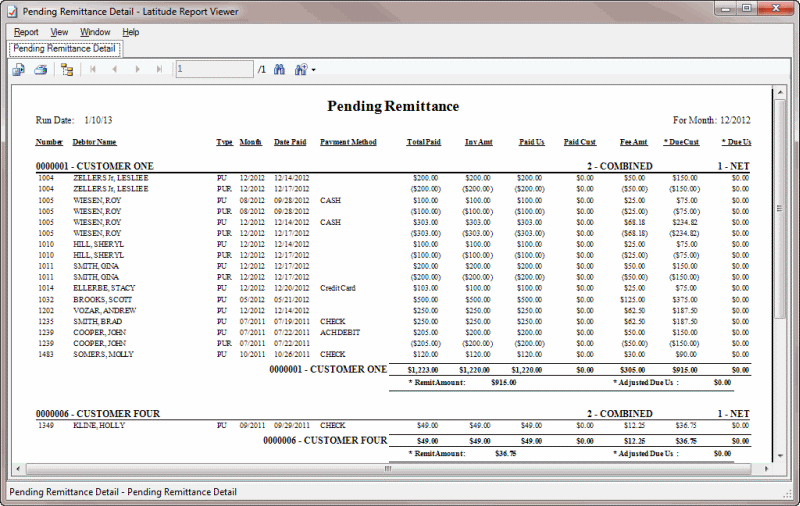Click the page number input field
This screenshot has height=506, width=800.
(214, 70)
